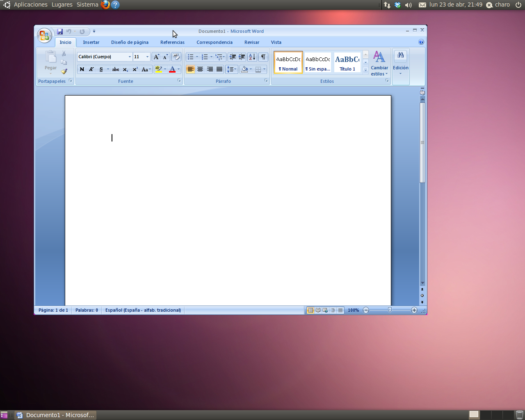This screenshot has height=420, width=525.
Task: Open Párrafo dialog launcher
Action: tap(266, 81)
